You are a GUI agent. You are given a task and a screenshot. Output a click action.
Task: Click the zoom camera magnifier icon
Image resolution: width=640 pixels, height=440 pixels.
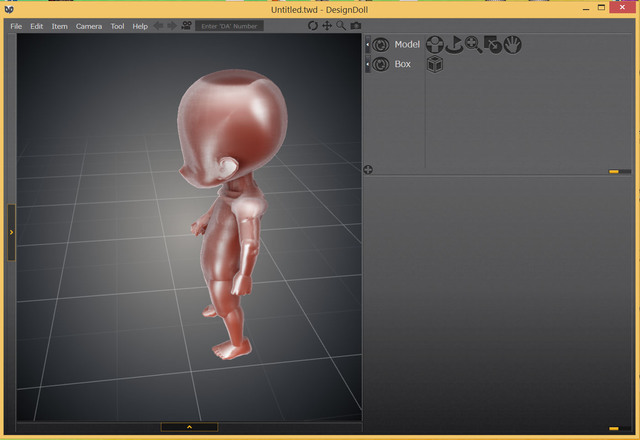341,26
